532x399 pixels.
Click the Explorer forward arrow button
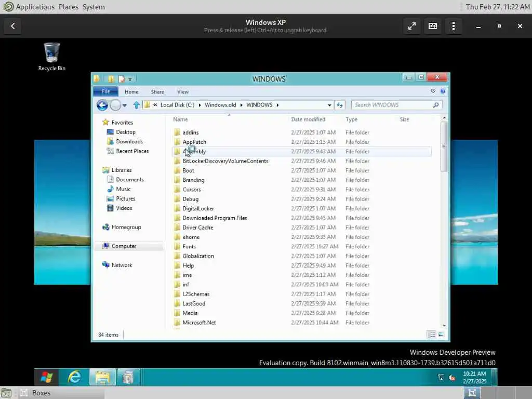point(115,105)
